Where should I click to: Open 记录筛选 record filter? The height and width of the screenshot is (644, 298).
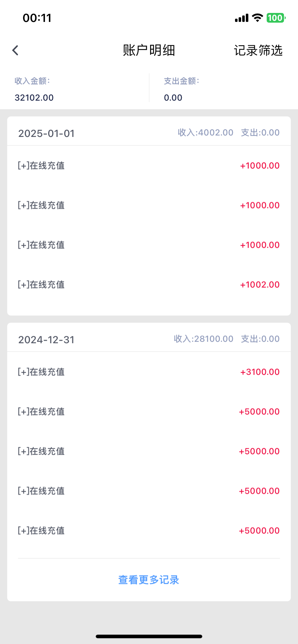point(258,50)
